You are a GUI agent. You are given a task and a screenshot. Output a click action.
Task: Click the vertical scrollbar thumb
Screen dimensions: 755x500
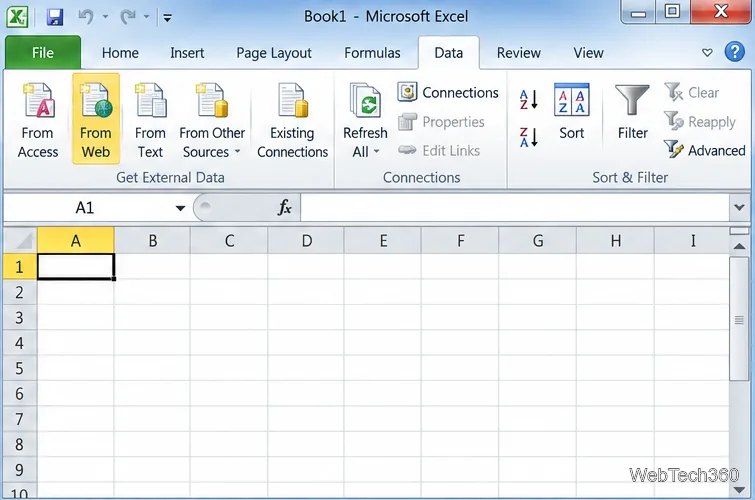pyautogui.click(x=739, y=320)
